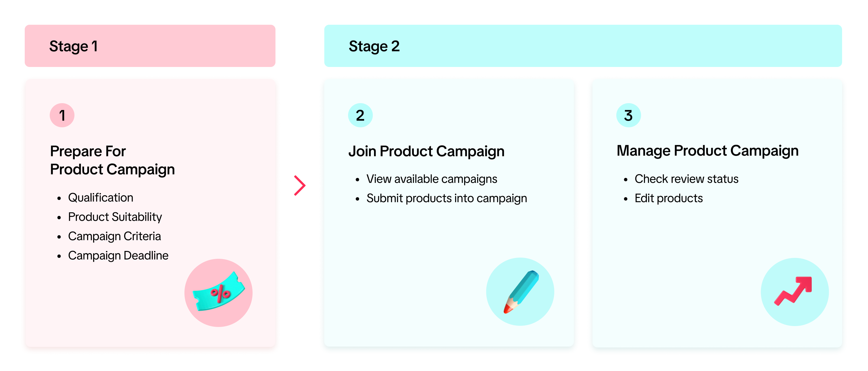Select the Product Suitability bullet item
Viewport: 868px width, 371px height.
[x=115, y=217]
